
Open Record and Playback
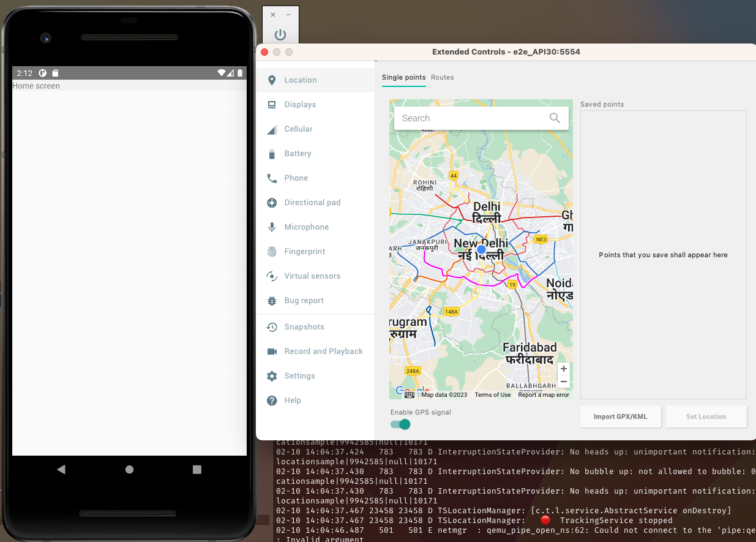pyautogui.click(x=323, y=351)
